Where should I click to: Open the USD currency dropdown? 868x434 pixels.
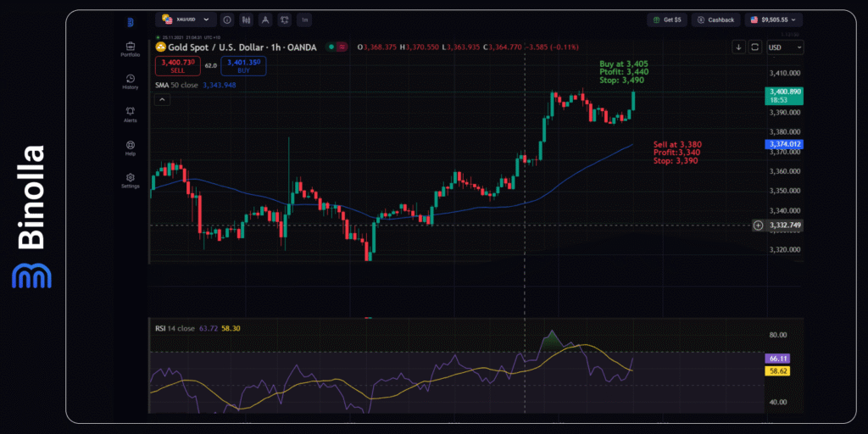pyautogui.click(x=784, y=47)
